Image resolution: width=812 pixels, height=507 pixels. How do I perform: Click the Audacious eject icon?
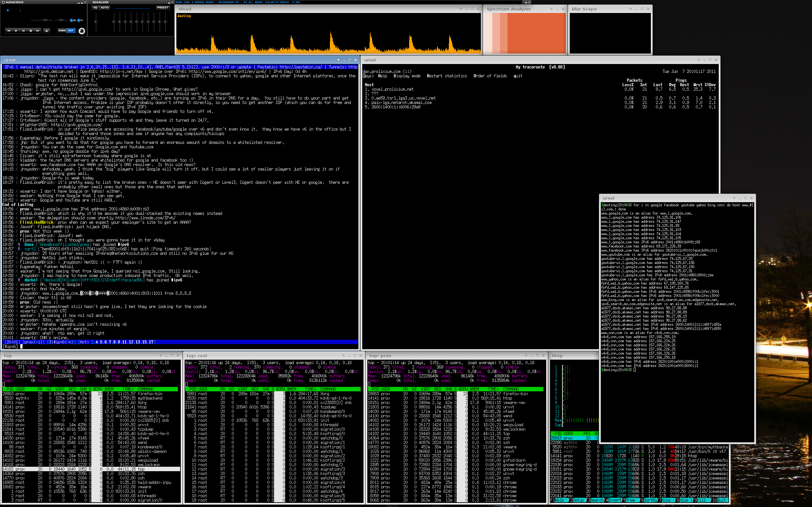tap(47, 31)
